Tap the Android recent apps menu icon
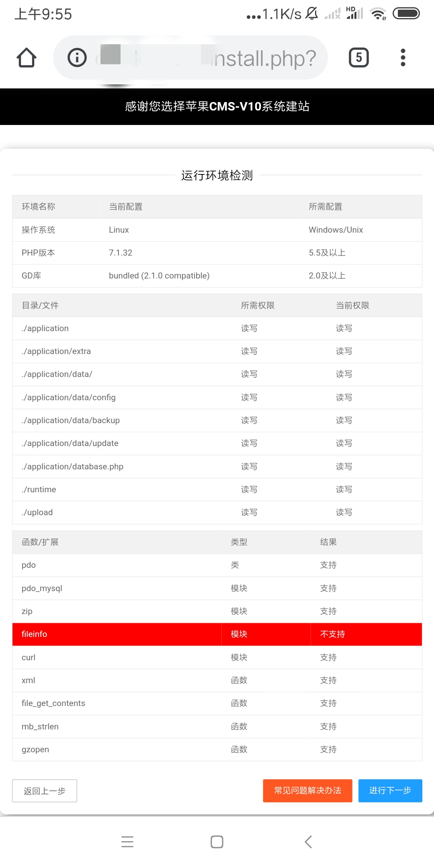 (127, 842)
